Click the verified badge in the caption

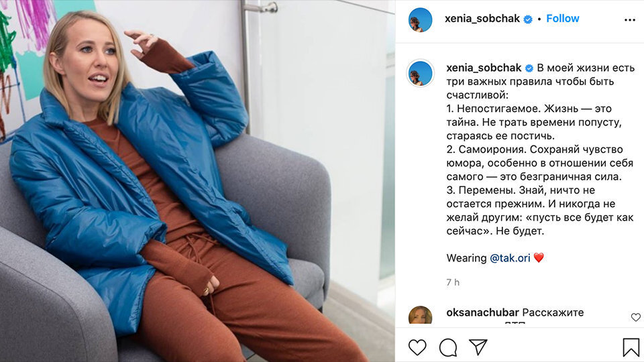pyautogui.click(x=529, y=68)
